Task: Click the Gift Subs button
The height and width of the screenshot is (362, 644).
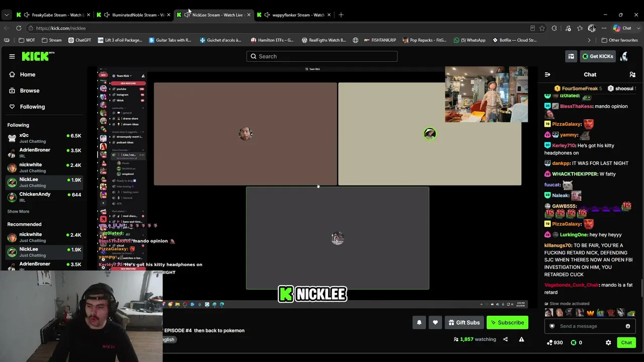Action: 464,323
